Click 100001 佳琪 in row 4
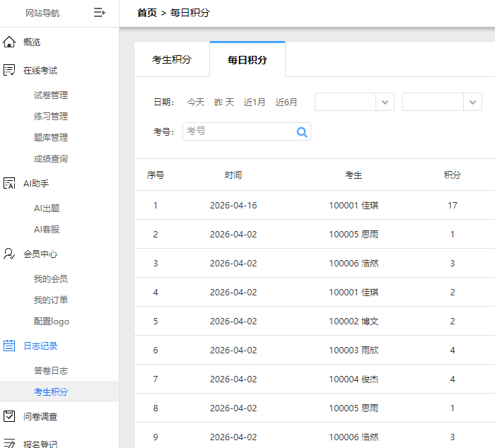 pos(354,292)
